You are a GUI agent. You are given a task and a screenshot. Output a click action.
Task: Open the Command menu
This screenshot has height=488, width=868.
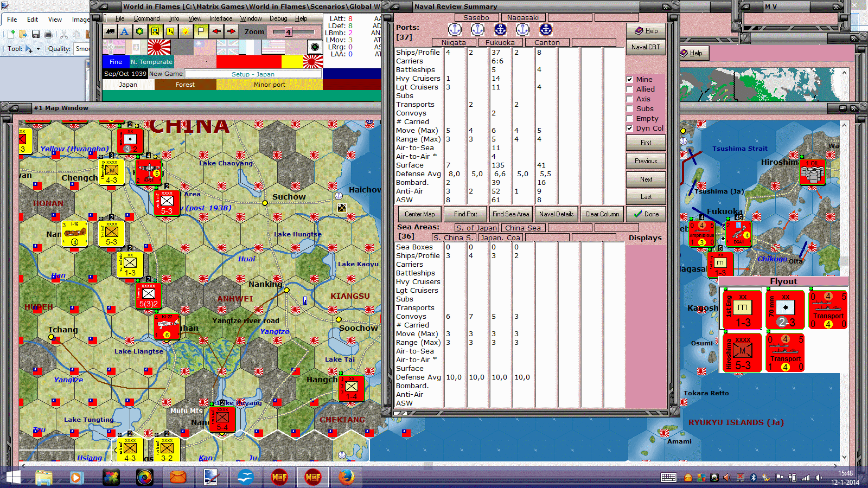coord(146,18)
